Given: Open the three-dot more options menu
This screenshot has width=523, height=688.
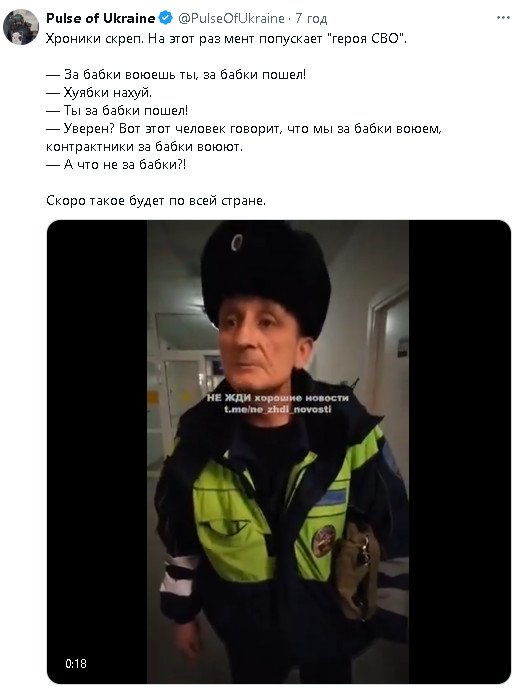Looking at the screenshot, I should click(503, 18).
